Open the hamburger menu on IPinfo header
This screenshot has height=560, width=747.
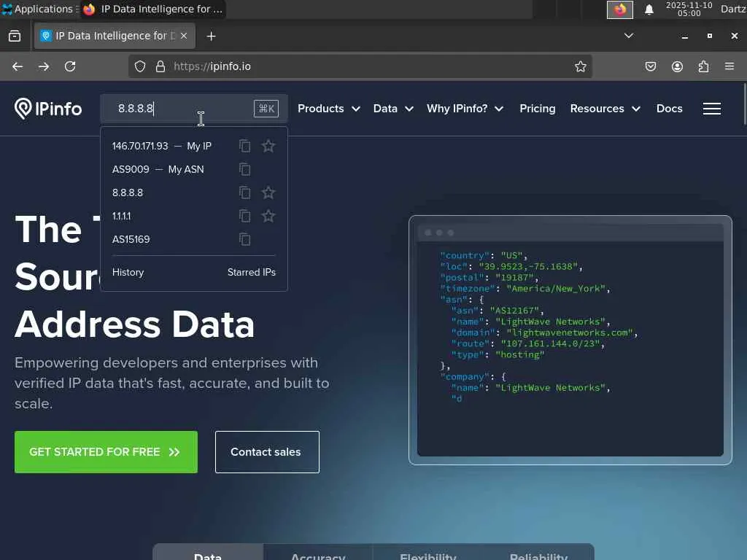[712, 109]
